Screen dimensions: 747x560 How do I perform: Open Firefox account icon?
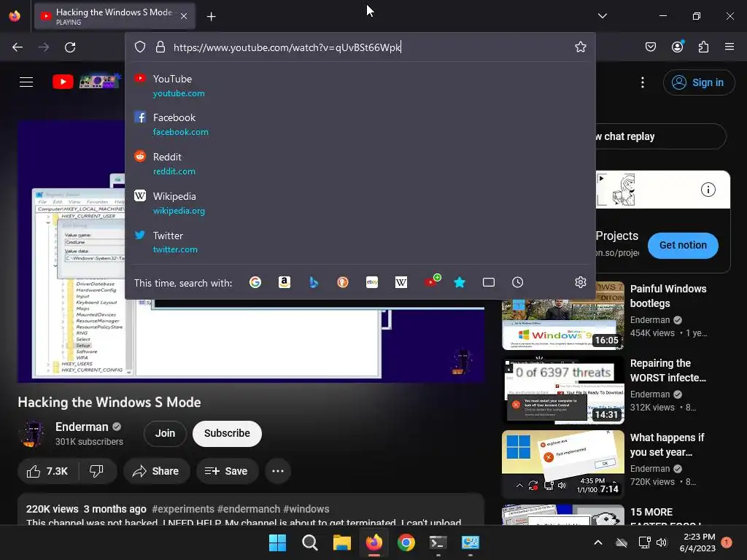tap(677, 46)
